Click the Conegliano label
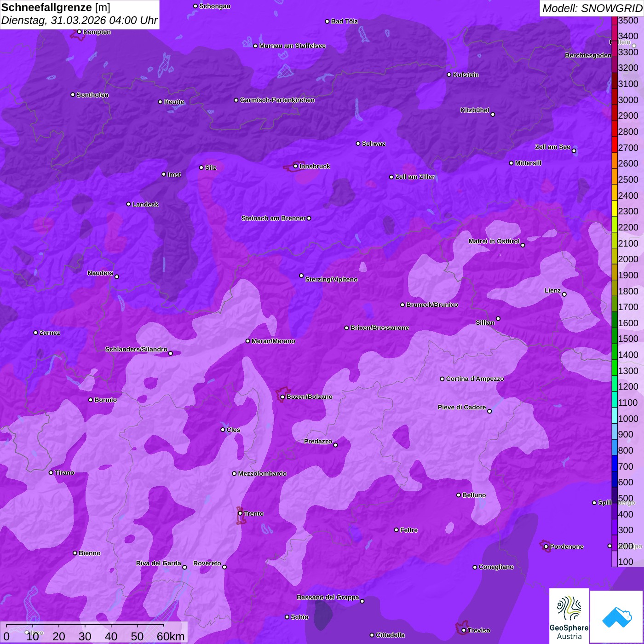The height and width of the screenshot is (644, 644). click(496, 567)
